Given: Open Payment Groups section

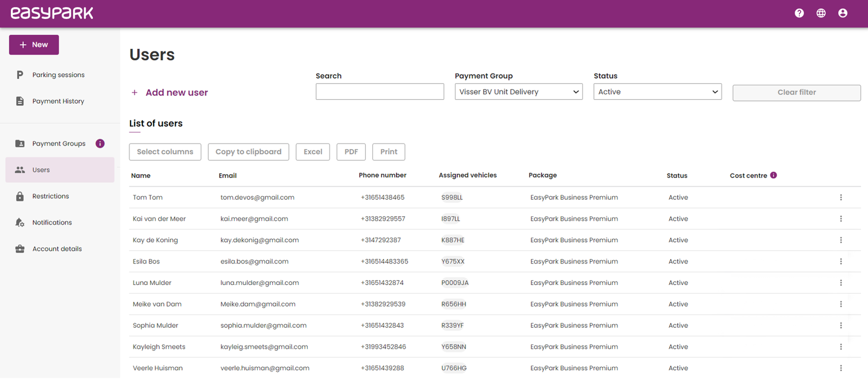Looking at the screenshot, I should click(59, 143).
